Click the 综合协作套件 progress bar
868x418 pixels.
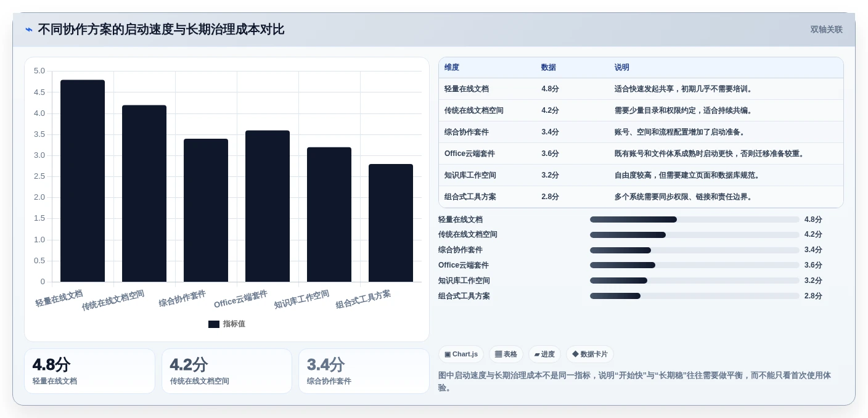coord(695,250)
